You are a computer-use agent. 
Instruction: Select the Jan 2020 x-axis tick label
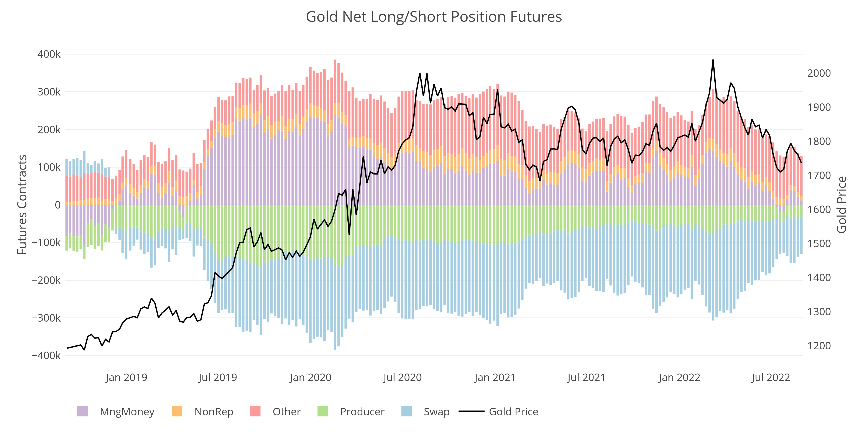click(x=310, y=377)
